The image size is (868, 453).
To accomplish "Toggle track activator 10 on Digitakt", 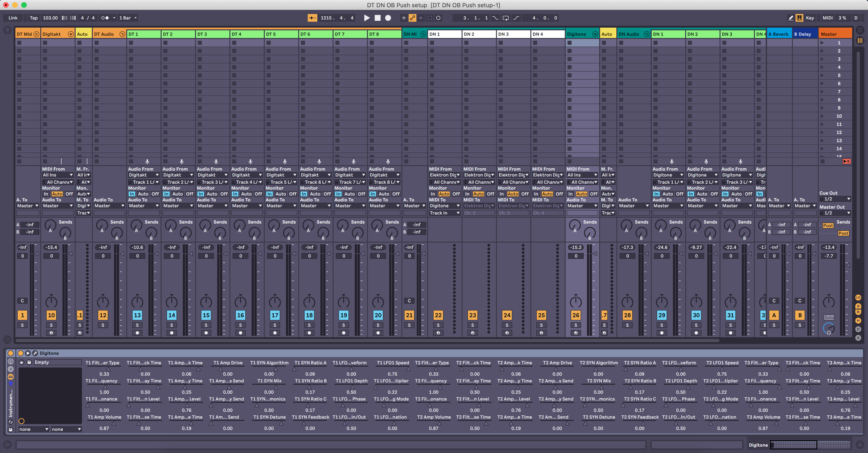I will [x=51, y=315].
